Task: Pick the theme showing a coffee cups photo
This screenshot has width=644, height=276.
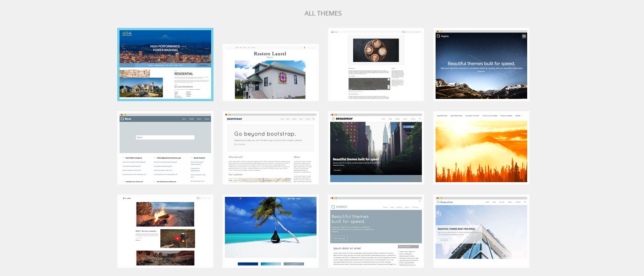Action: click(376, 65)
